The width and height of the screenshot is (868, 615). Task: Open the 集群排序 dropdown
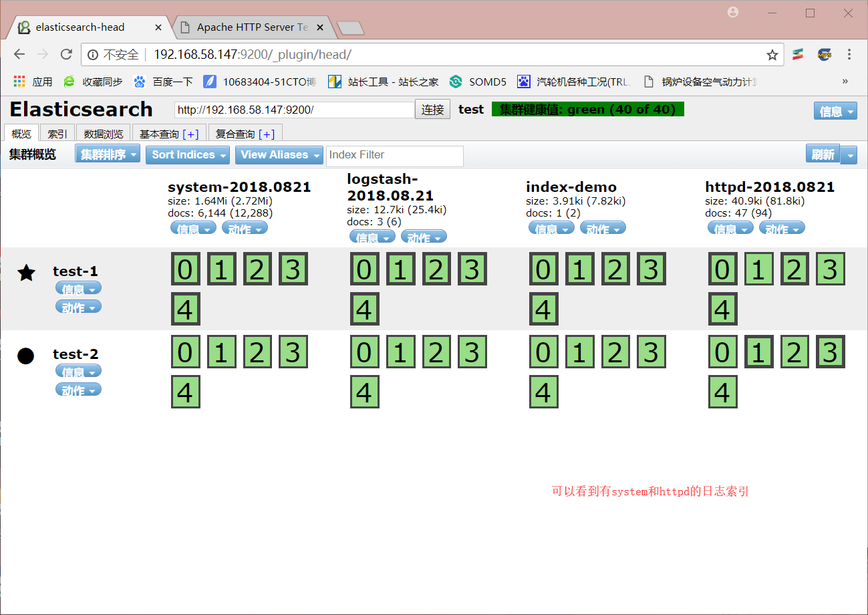pos(108,154)
